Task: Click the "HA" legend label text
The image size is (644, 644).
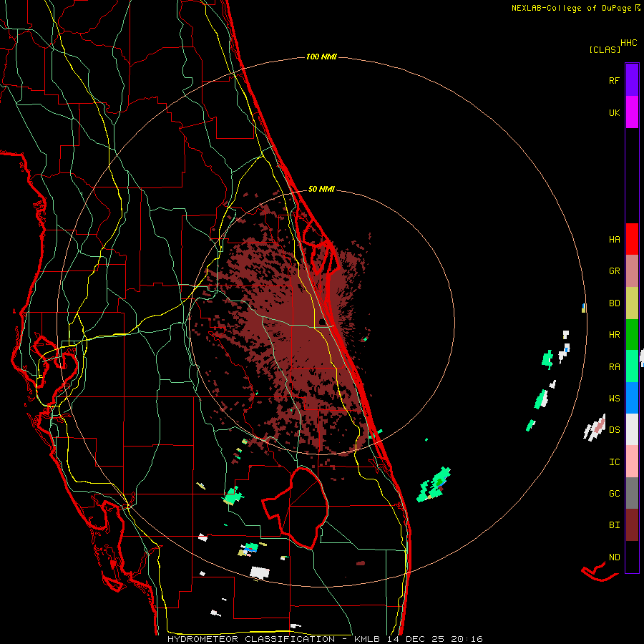Action: click(x=614, y=240)
